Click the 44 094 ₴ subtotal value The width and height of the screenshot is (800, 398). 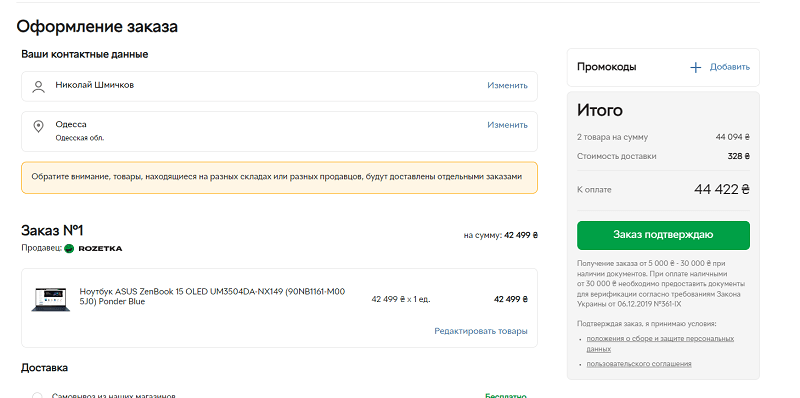[x=733, y=137]
